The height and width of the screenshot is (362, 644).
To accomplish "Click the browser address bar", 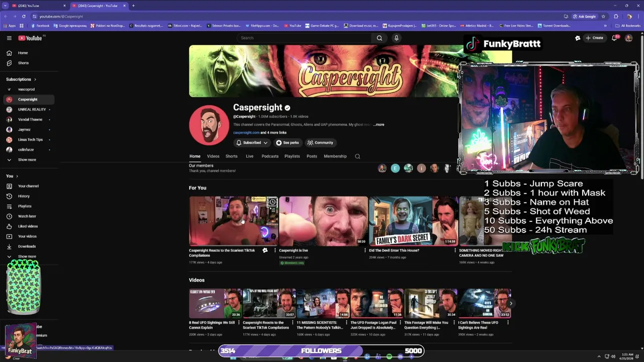I will [x=297, y=16].
